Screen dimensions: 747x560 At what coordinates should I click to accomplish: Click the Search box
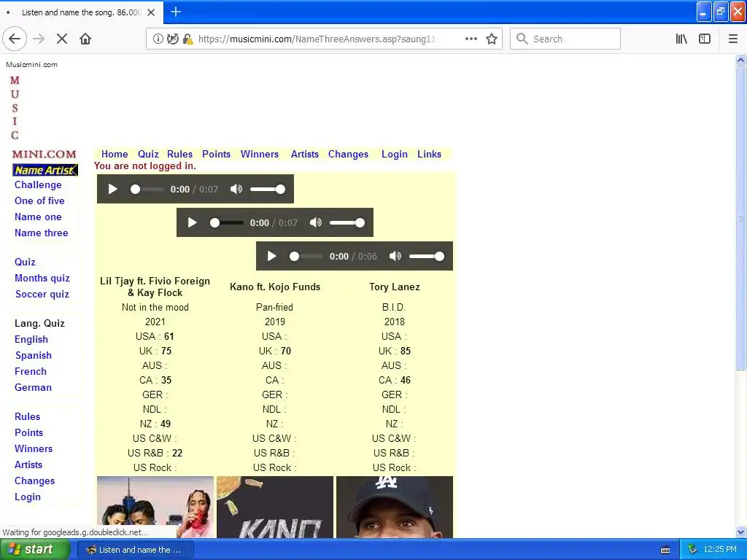pyautogui.click(x=565, y=39)
